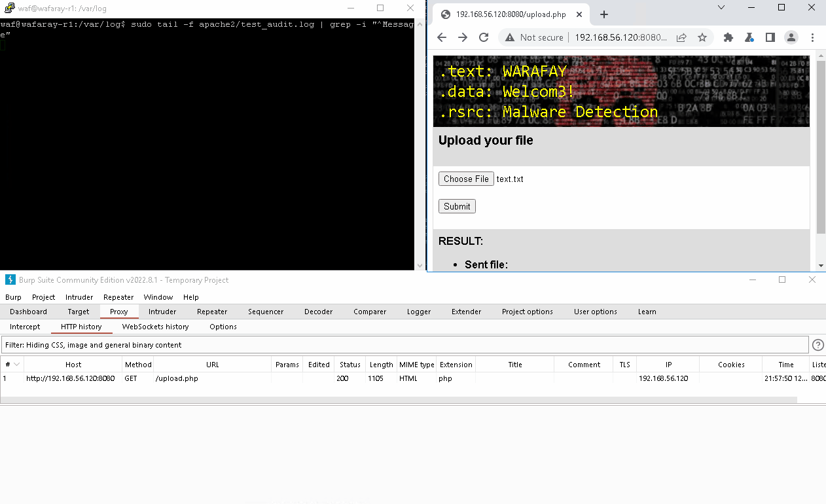Open Burp filter help question icon
826x504 pixels.
[x=817, y=345]
